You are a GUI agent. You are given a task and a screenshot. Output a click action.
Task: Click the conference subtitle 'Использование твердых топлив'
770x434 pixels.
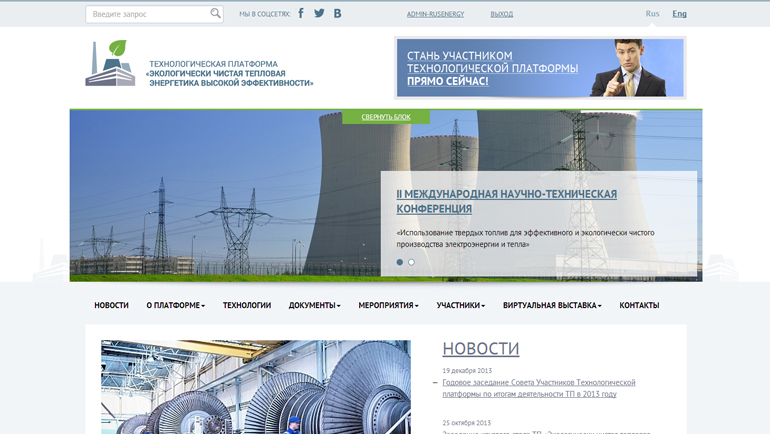pyautogui.click(x=525, y=238)
